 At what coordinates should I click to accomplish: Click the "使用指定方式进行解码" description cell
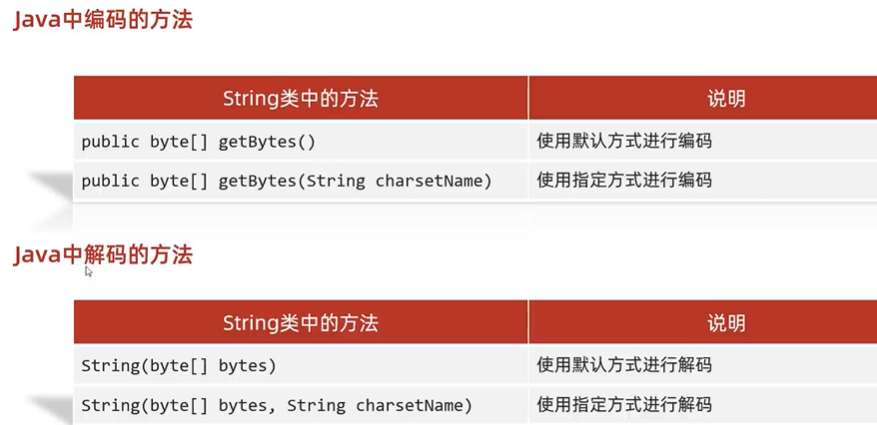point(624,405)
